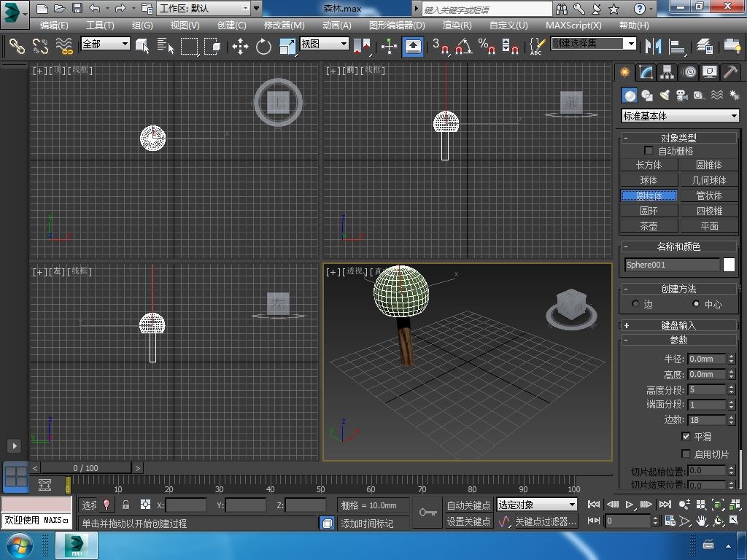
Task: Enable the 自动栅格 checkbox
Action: [649, 151]
